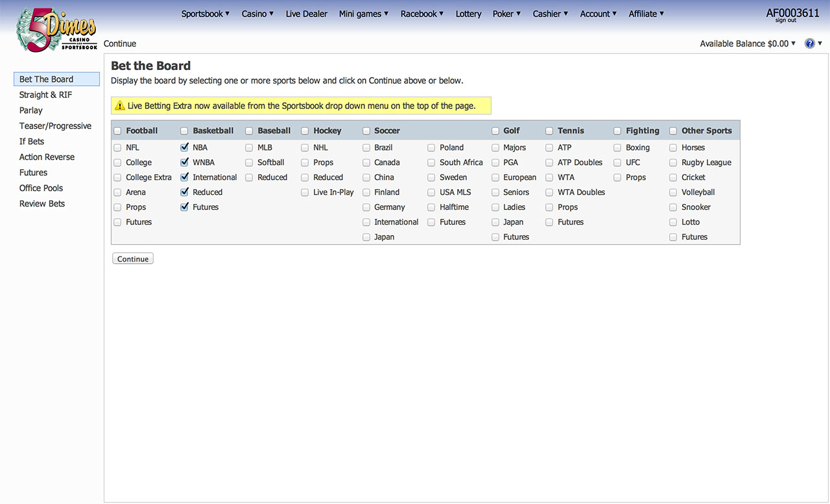Tick the Arena football checkbox

point(117,192)
